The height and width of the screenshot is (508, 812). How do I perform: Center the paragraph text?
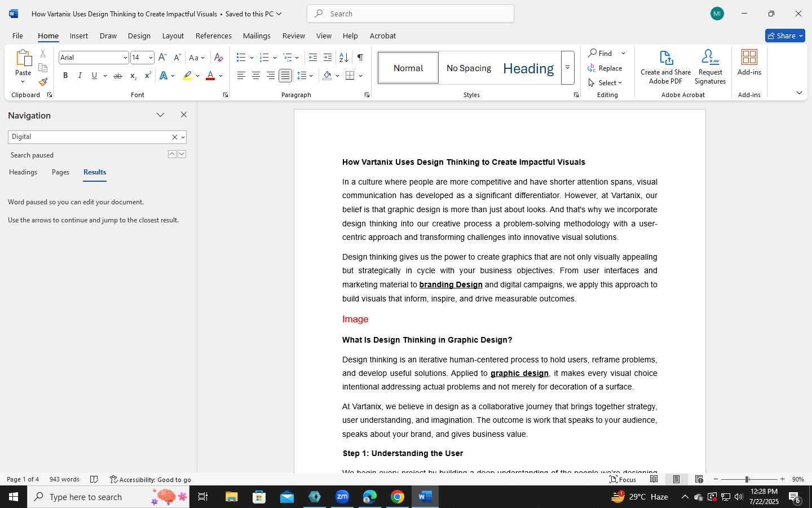(256, 76)
